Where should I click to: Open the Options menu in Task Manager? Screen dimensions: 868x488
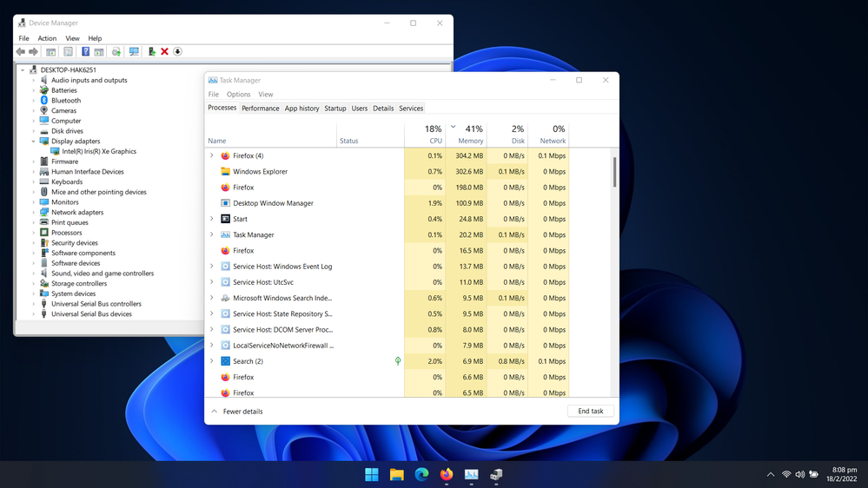pyautogui.click(x=238, y=94)
